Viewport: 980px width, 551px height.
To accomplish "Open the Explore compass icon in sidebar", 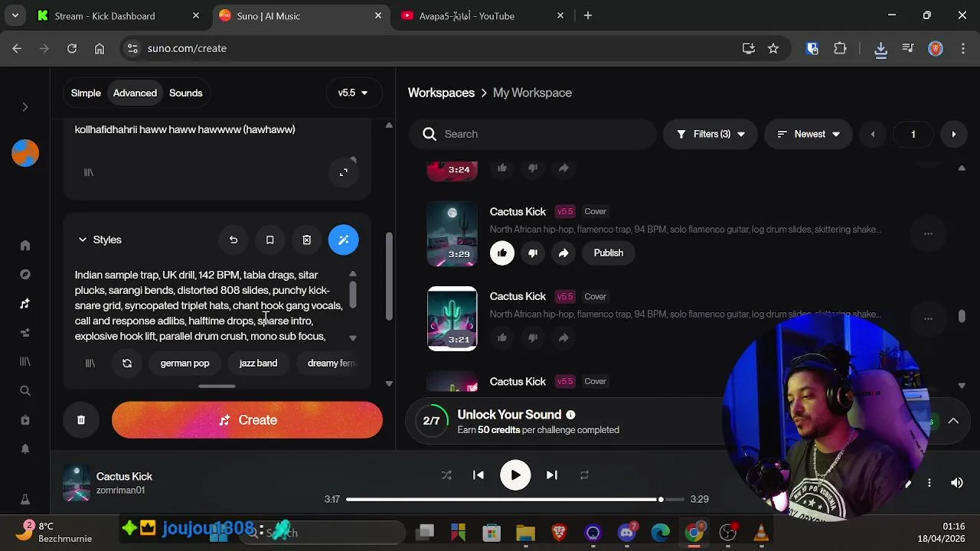I will (x=24, y=275).
